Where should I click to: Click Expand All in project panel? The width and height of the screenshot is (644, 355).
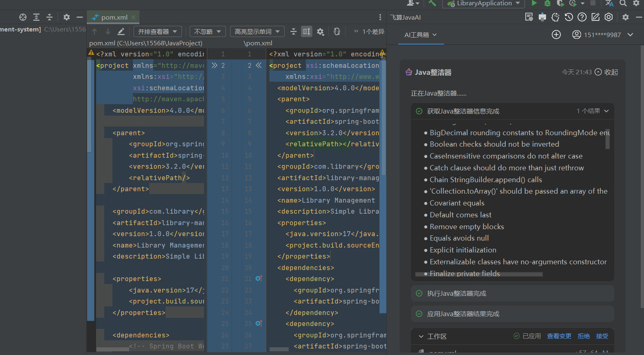36,17
